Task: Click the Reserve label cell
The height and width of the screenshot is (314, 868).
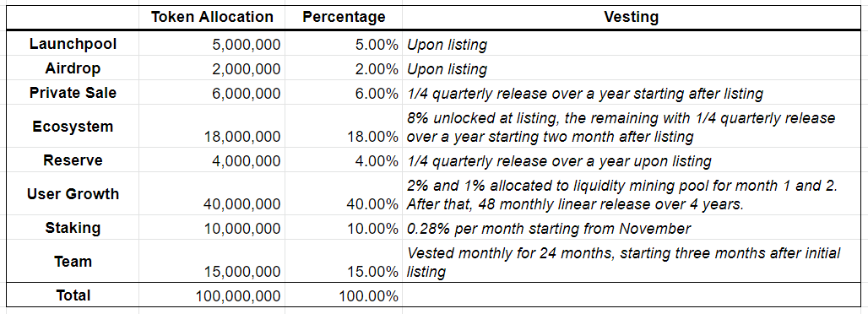Action: (73, 160)
